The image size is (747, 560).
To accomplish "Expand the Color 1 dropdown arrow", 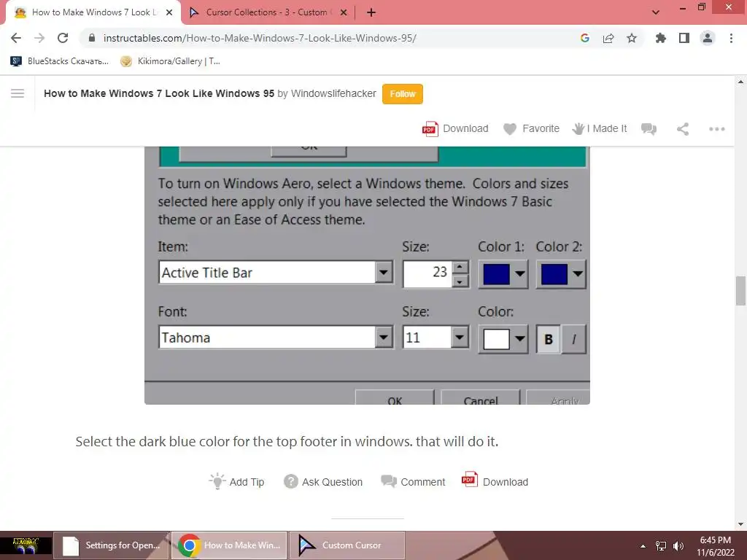I will (x=519, y=274).
